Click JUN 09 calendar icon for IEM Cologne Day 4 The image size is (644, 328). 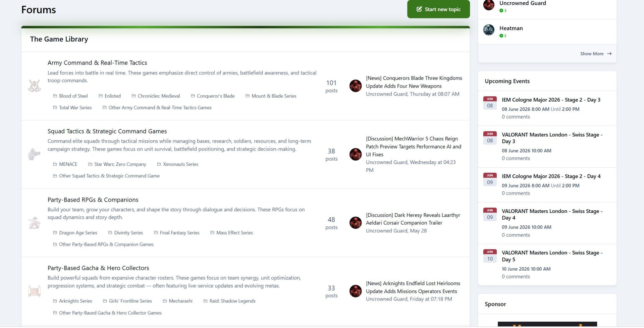(490, 179)
